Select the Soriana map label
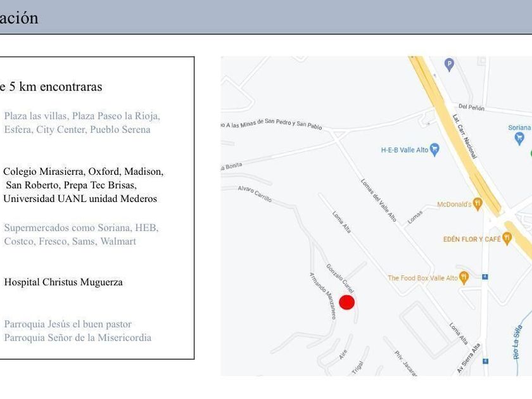The width and height of the screenshot is (532, 399). click(x=519, y=127)
